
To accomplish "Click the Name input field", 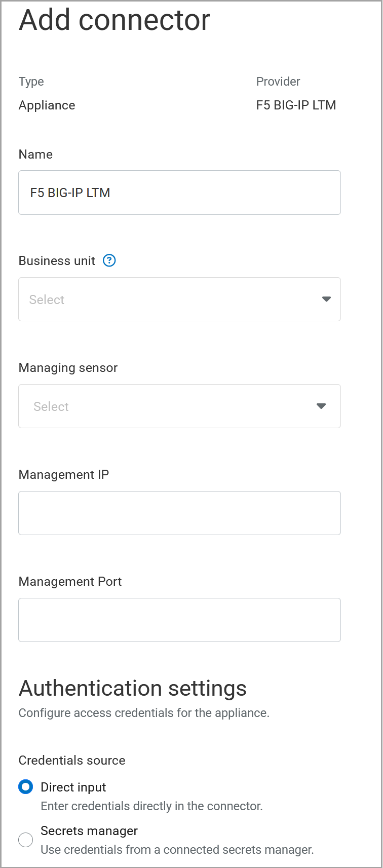I will click(179, 193).
